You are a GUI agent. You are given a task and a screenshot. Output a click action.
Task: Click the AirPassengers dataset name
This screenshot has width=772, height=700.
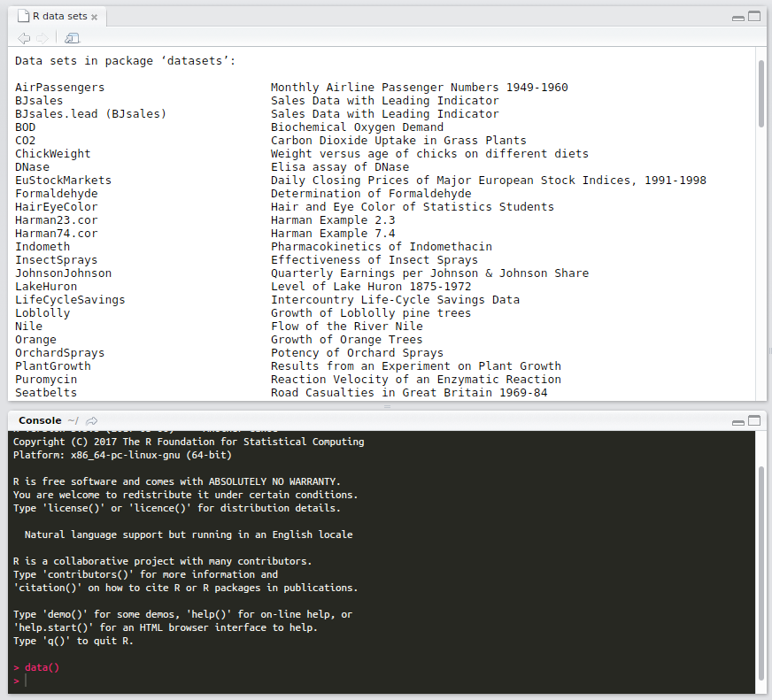(x=59, y=87)
